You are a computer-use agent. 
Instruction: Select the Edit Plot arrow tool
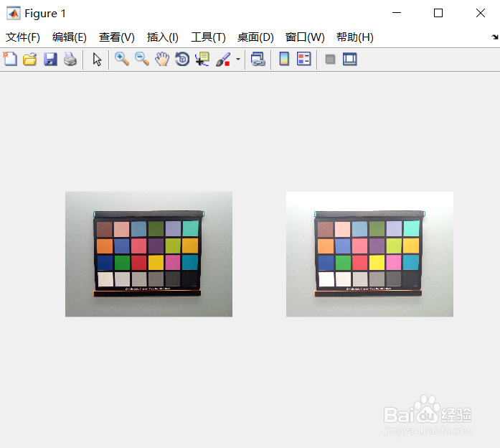point(97,60)
